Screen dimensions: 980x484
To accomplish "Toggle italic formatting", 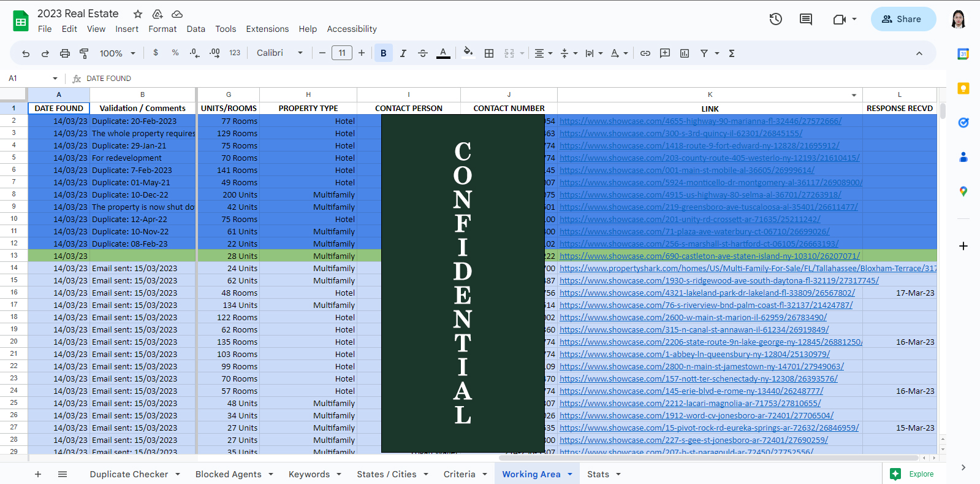I will click(x=403, y=53).
